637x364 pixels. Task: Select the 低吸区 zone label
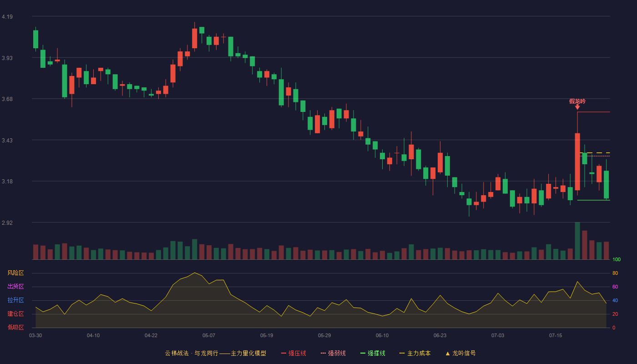pyautogui.click(x=15, y=328)
